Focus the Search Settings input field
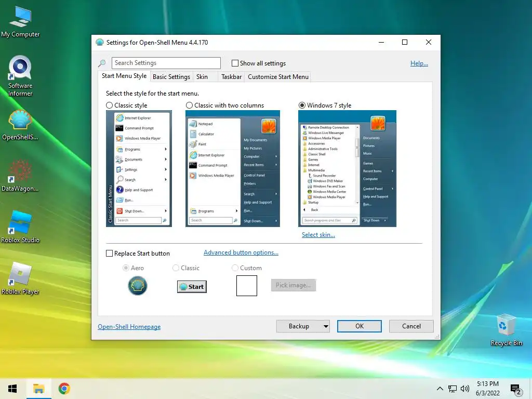532x399 pixels. click(x=166, y=63)
